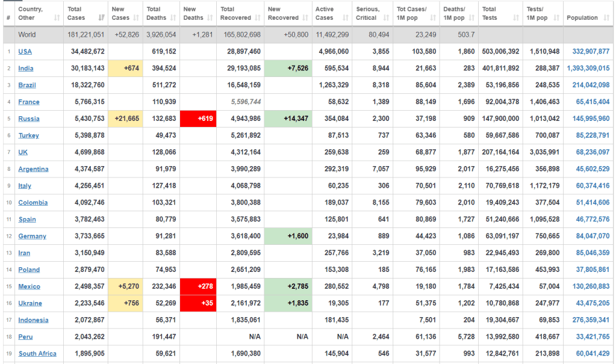
Task: Sort by Total Recovered arrow icon
Action: (257, 18)
